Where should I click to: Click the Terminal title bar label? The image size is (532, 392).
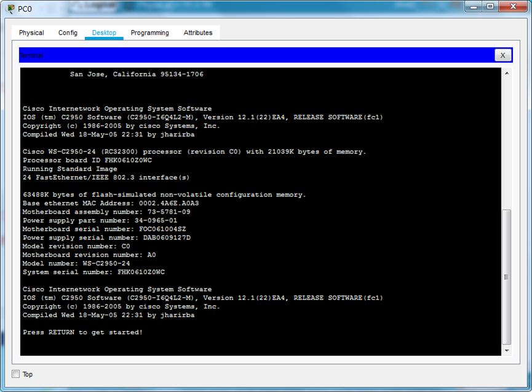coord(31,55)
